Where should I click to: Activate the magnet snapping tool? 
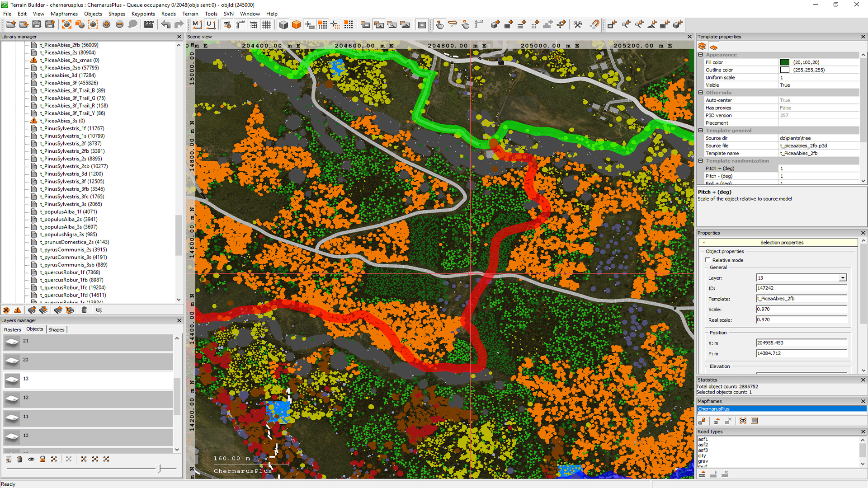594,24
